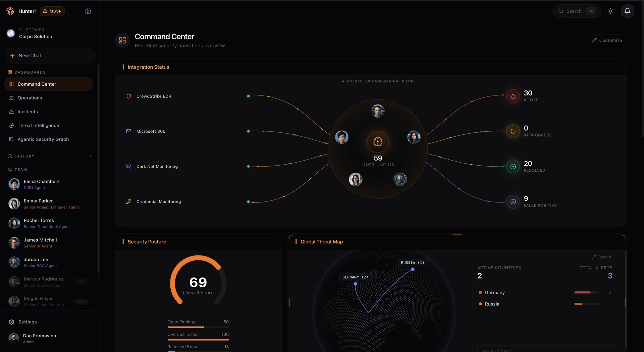Viewport: 644px width, 352px height.
Task: Click the top agent avatar in brain circle
Action: [x=378, y=111]
